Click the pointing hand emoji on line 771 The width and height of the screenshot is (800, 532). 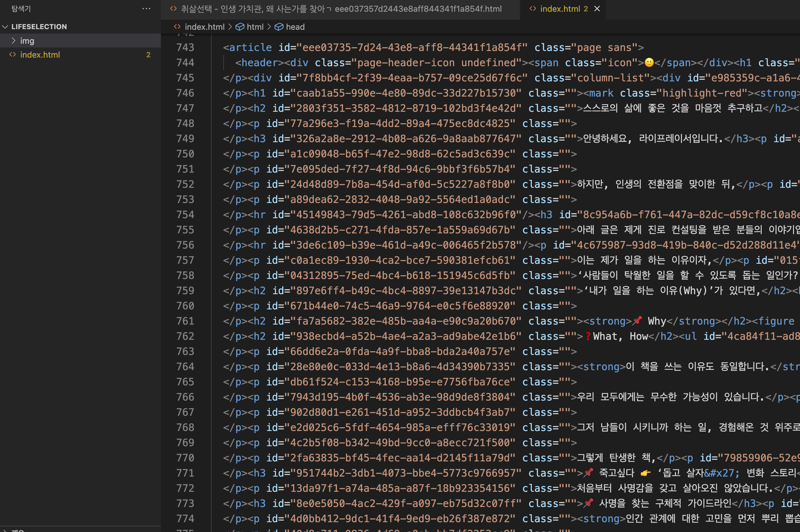click(646, 473)
